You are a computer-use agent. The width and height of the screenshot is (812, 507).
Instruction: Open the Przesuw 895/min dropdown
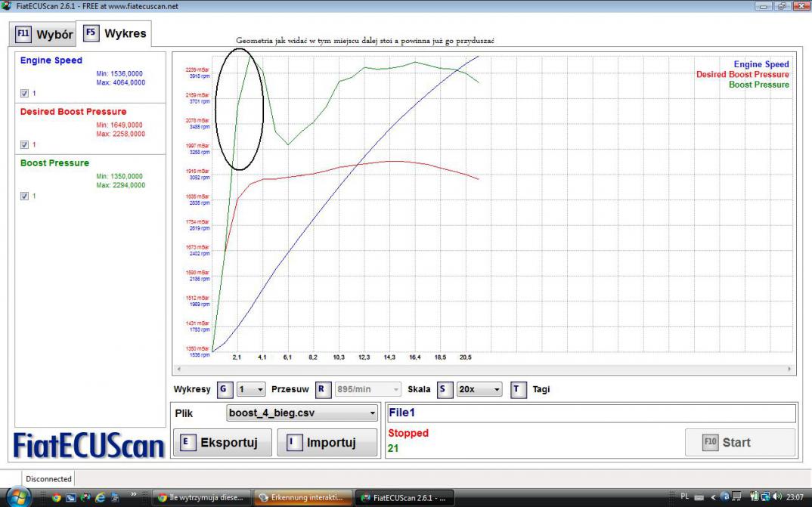[x=368, y=390]
